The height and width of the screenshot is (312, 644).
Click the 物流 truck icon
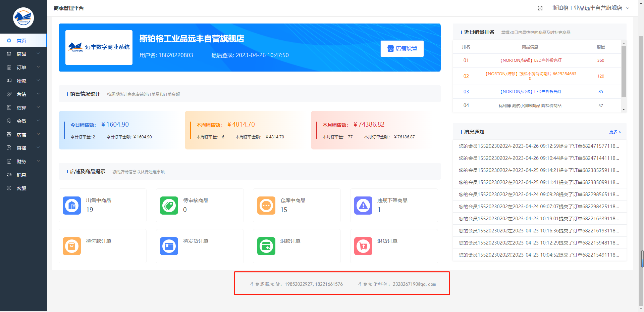click(x=9, y=81)
